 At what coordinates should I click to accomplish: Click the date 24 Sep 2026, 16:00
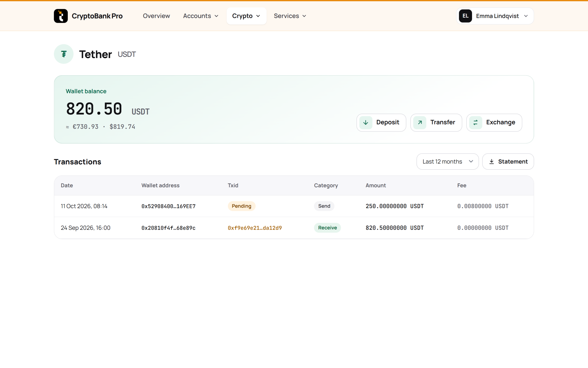[85, 228]
